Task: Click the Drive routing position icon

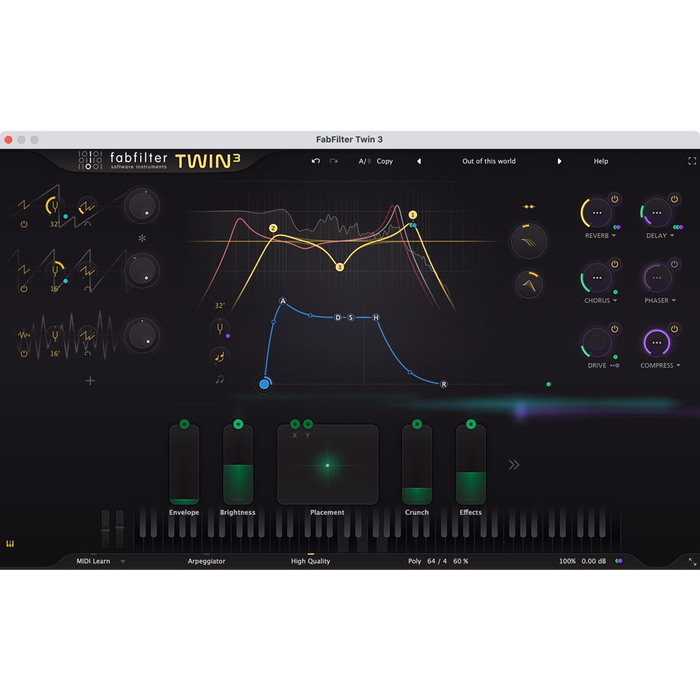Action: point(615,366)
